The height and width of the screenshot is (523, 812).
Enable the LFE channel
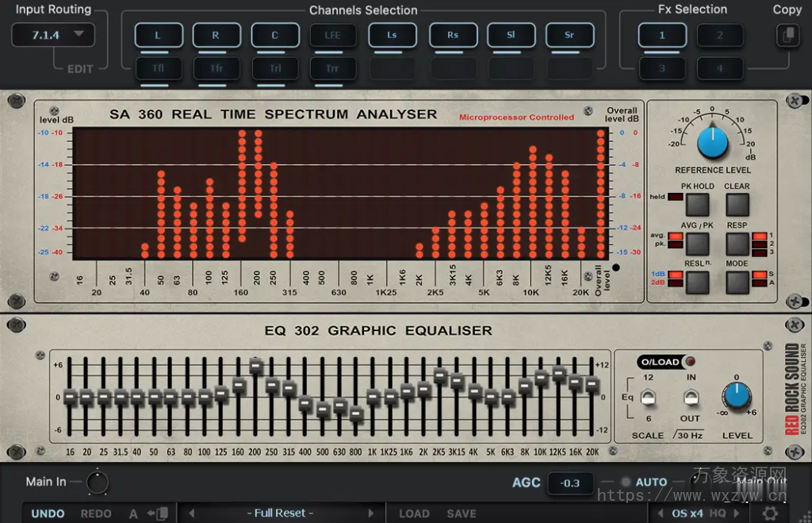pyautogui.click(x=333, y=35)
